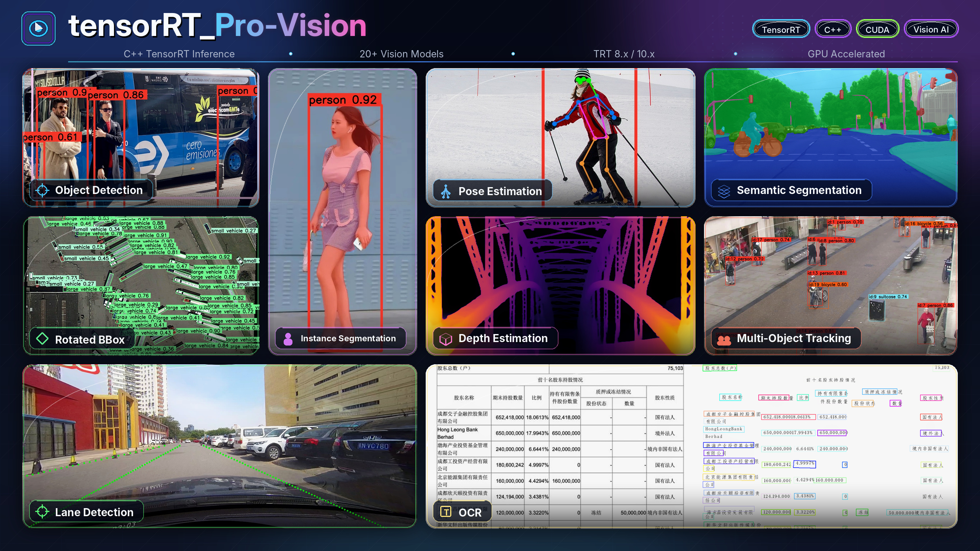The image size is (980, 551).
Task: Click the Depth Estimation cube icon
Action: point(446,339)
